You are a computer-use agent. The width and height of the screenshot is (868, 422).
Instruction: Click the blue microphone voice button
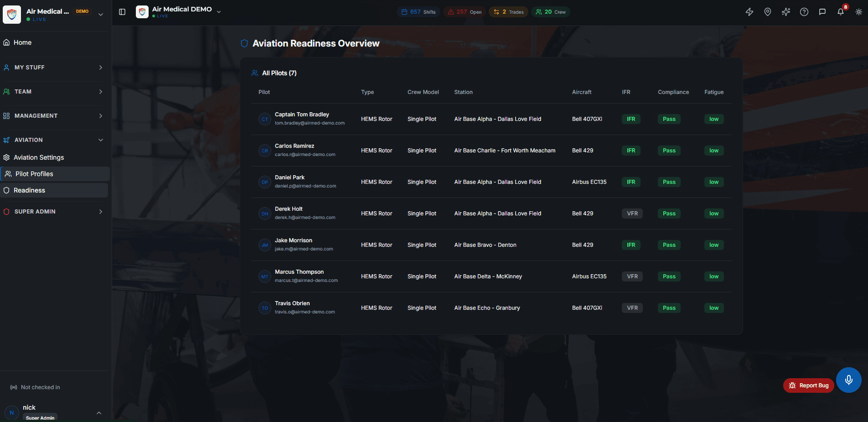pyautogui.click(x=849, y=380)
